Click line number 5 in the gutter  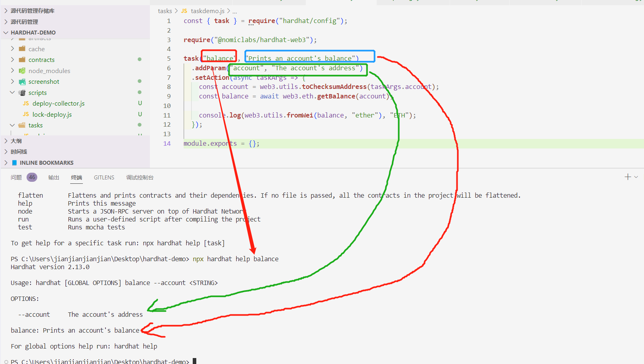click(169, 58)
